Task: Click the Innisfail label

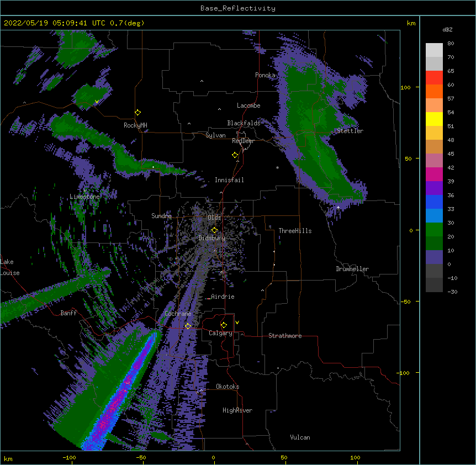Action: tap(229, 180)
